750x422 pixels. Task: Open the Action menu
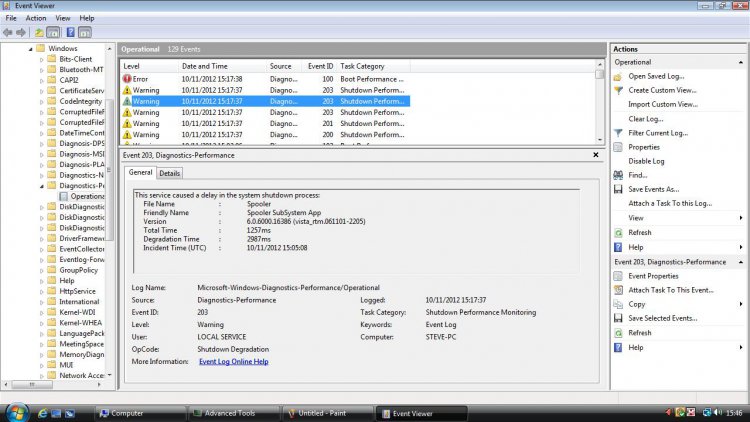pos(36,18)
